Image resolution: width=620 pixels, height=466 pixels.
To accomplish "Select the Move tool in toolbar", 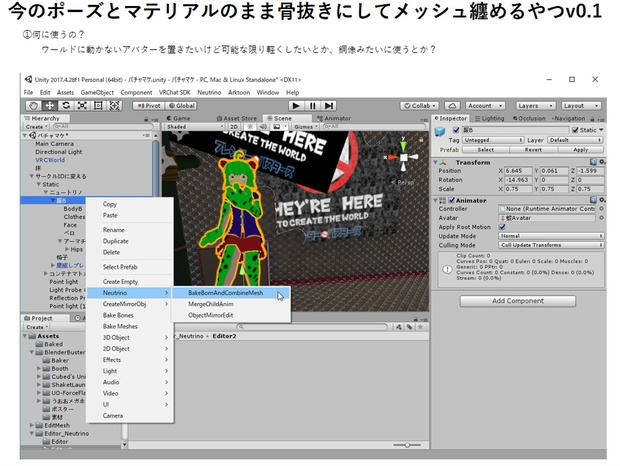I will coord(50,106).
